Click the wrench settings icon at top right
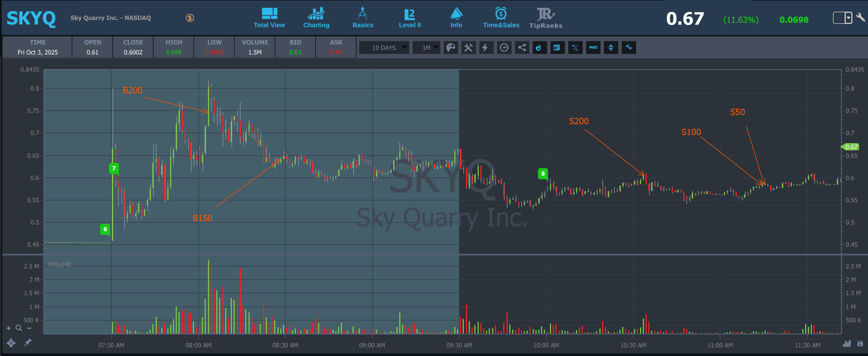 tap(860, 18)
